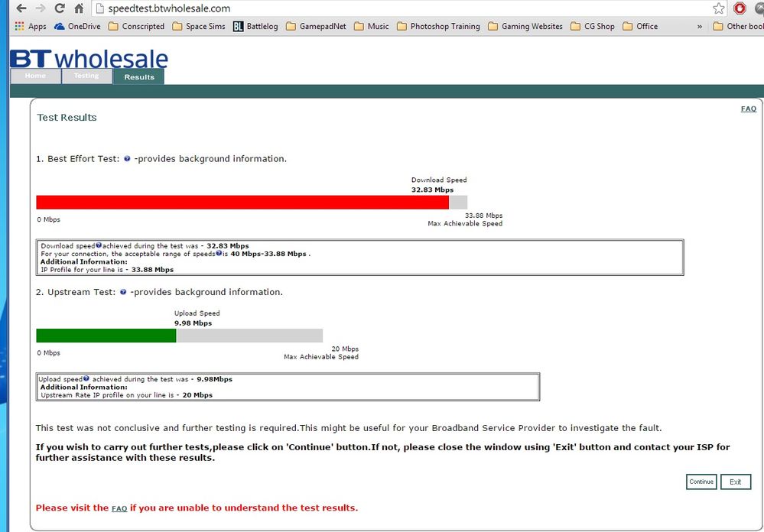Switch to the Testing tab
The height and width of the screenshot is (532, 764).
86,76
